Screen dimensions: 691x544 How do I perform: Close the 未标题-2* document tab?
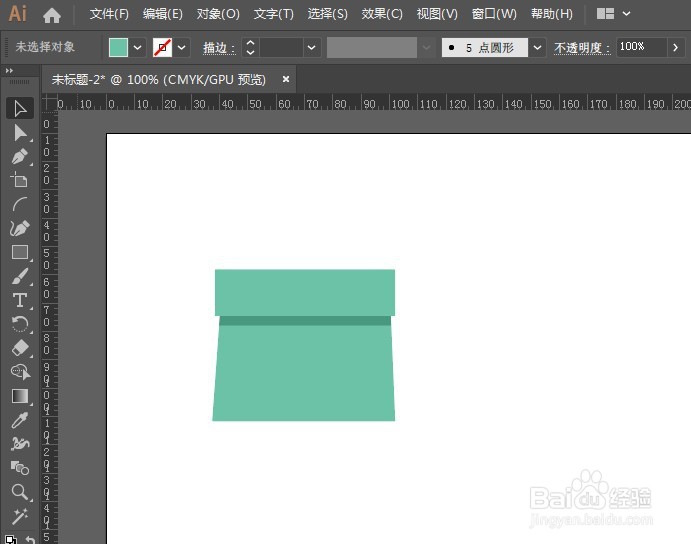point(286,79)
